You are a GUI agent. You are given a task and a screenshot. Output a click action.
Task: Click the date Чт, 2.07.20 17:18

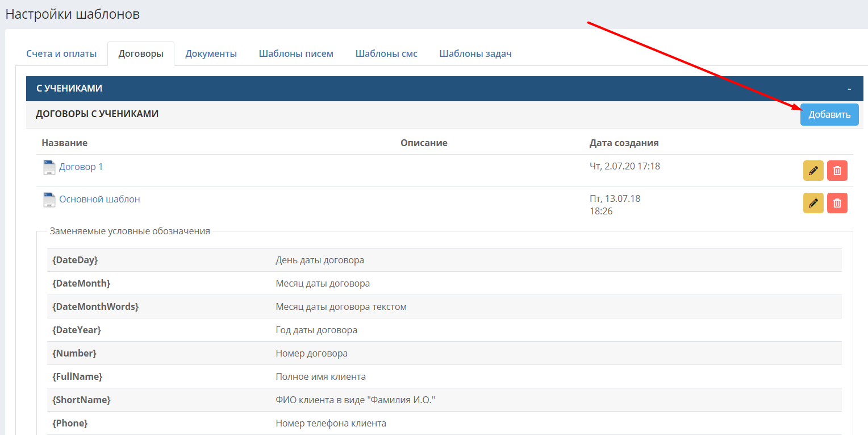tap(625, 166)
